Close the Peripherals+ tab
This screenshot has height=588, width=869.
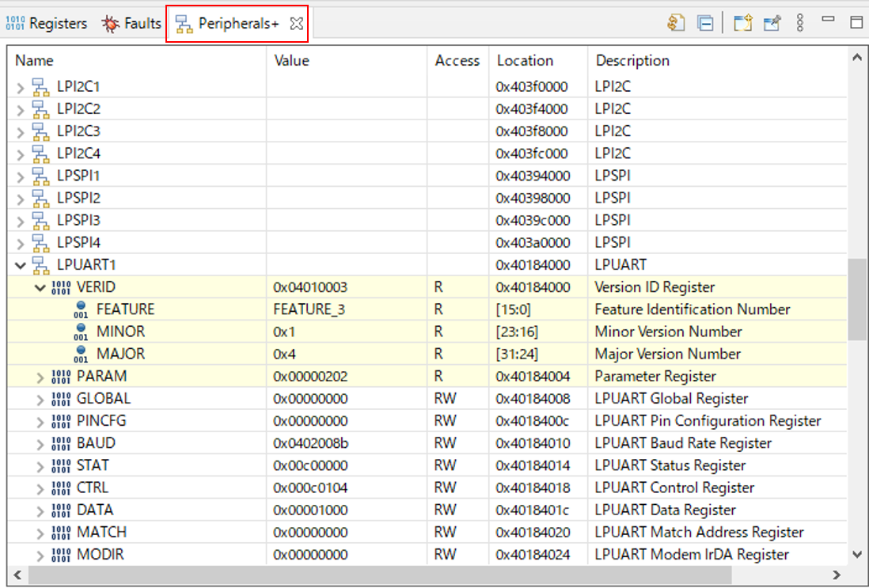coord(297,23)
